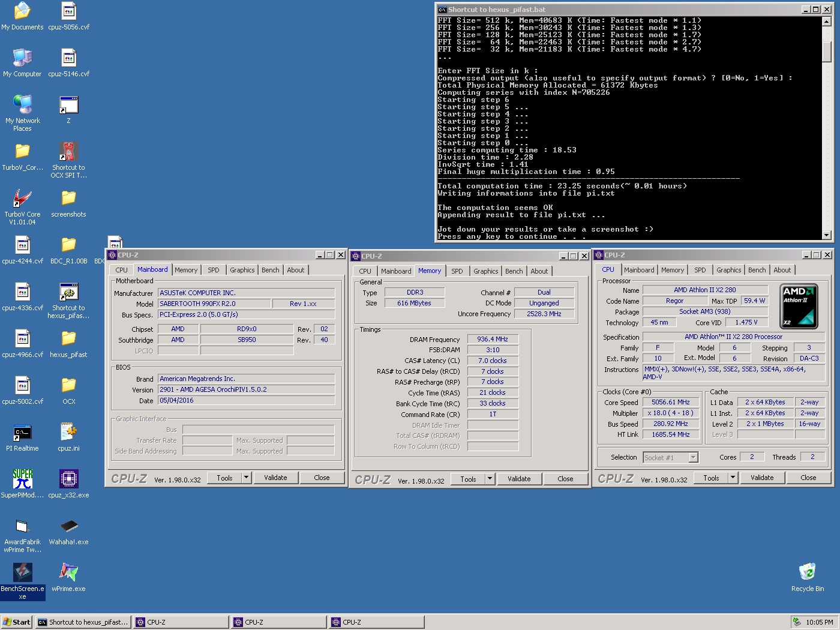
Task: Launch BenchScreen.exe desktop icon
Action: (x=22, y=581)
